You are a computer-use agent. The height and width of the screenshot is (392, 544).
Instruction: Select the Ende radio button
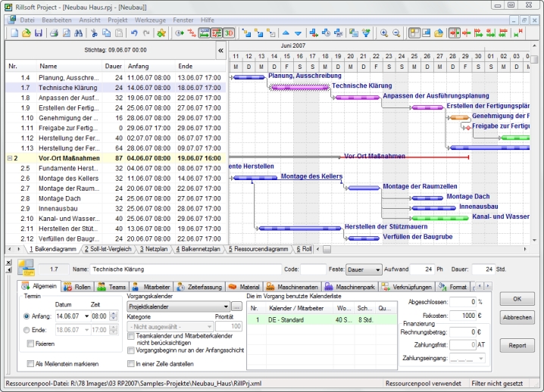pyautogui.click(x=27, y=329)
